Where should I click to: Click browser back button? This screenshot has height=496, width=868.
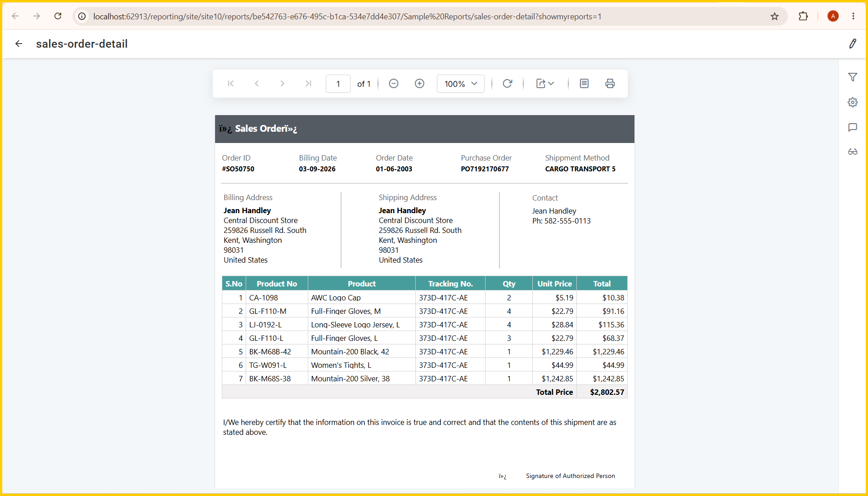pyautogui.click(x=15, y=16)
